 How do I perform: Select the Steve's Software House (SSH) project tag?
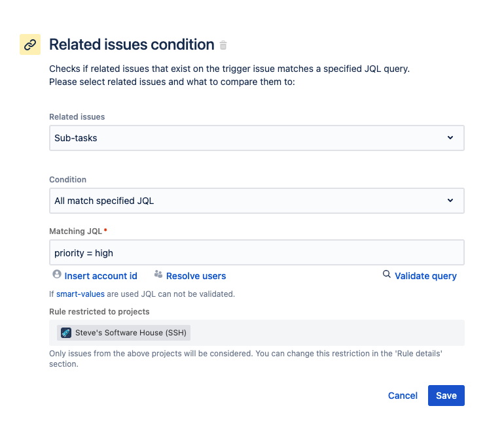point(124,333)
